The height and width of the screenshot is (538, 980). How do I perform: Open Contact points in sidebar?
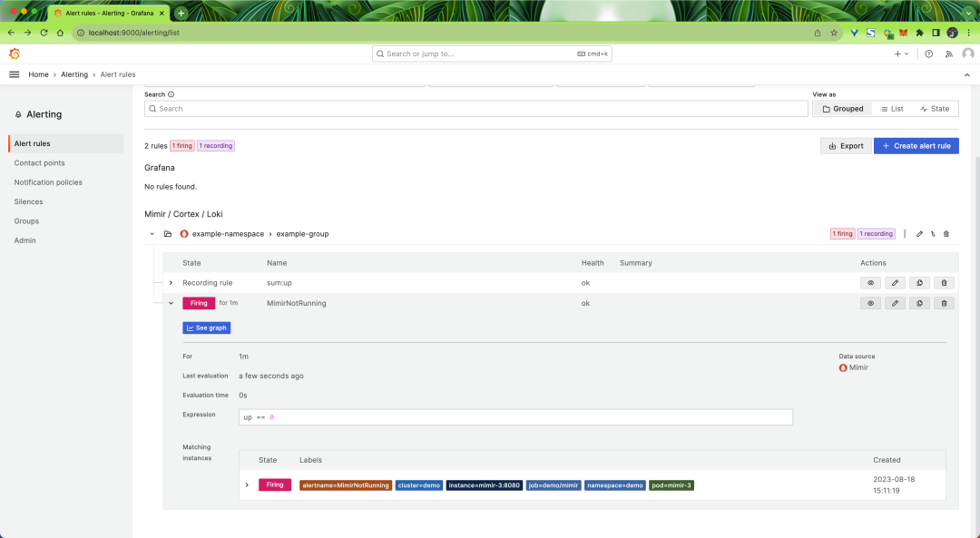click(x=39, y=163)
